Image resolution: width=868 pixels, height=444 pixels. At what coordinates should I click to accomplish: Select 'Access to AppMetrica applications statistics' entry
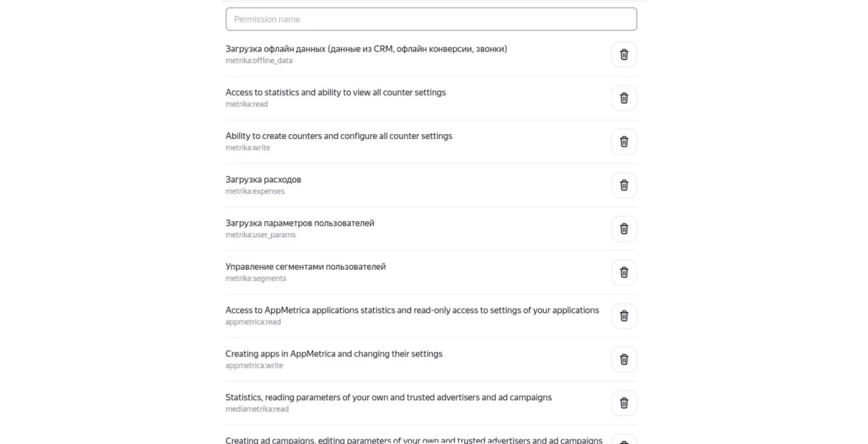point(412,310)
